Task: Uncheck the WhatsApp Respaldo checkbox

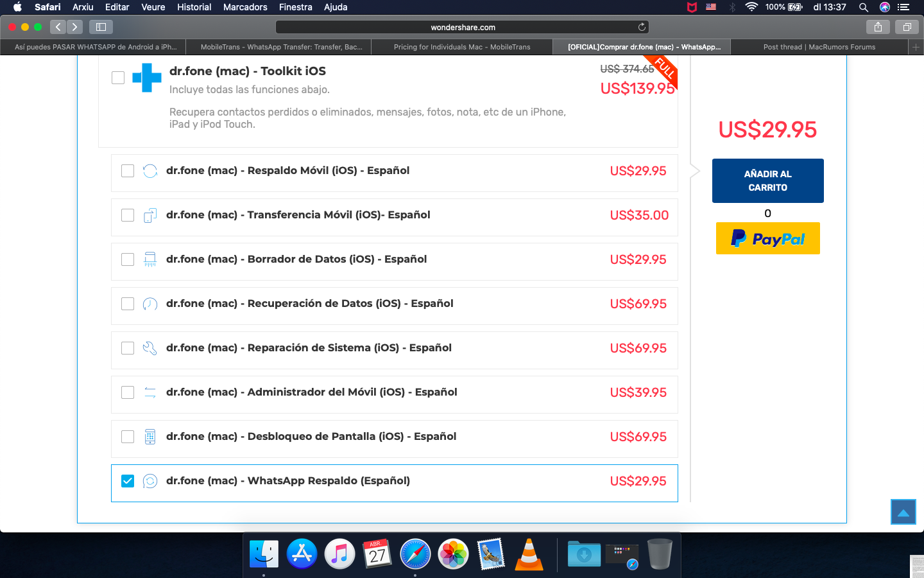Action: click(128, 481)
